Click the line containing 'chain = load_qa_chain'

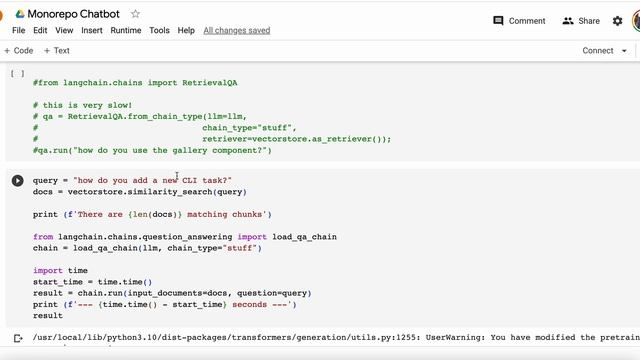pyautogui.click(x=147, y=248)
